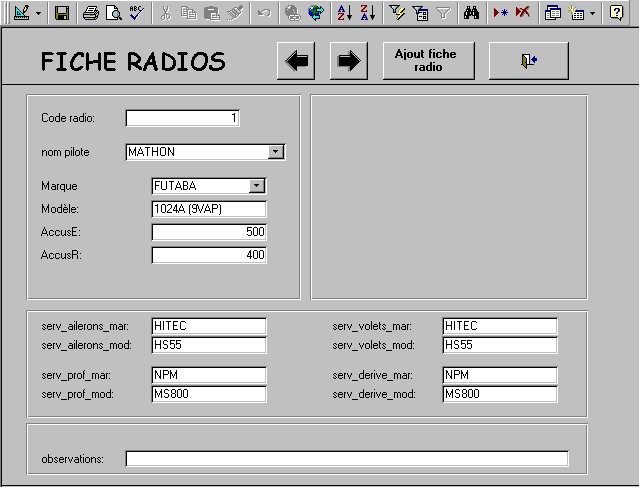Click the Code radio: label
The image size is (639, 487).
point(68,118)
